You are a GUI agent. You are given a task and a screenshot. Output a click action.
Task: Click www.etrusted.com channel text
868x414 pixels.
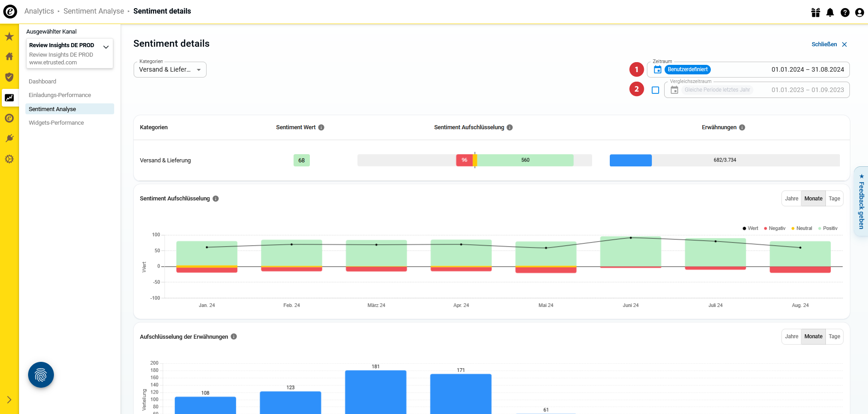click(x=53, y=63)
